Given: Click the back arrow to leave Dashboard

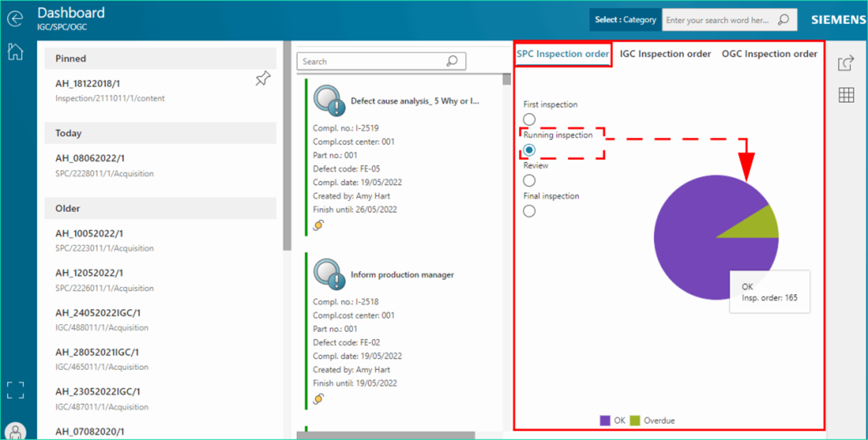Looking at the screenshot, I should (14, 19).
